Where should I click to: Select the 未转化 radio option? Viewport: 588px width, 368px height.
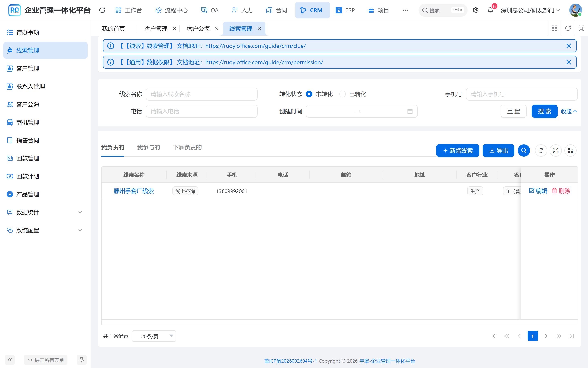coord(309,94)
